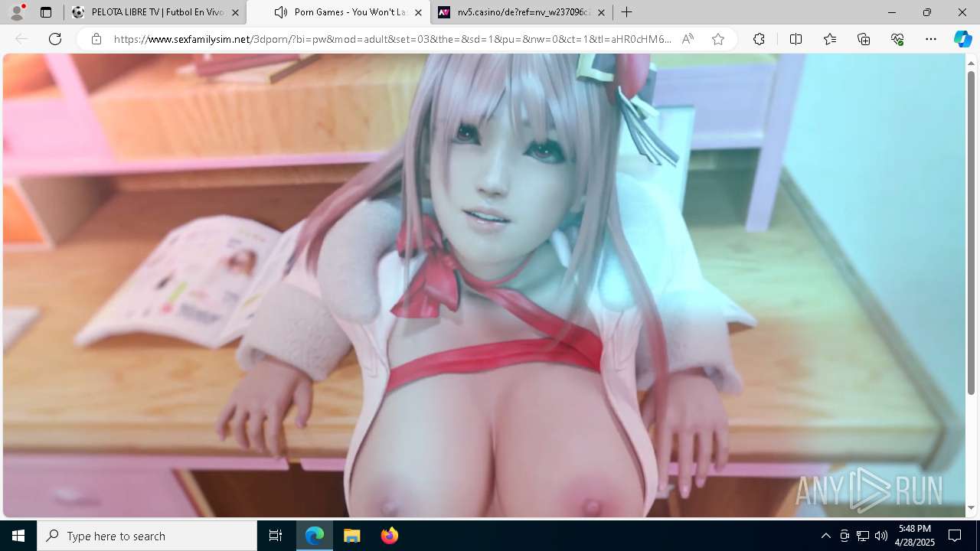Open the Edge profile icon
This screenshot has height=551, width=980.
click(x=17, y=12)
